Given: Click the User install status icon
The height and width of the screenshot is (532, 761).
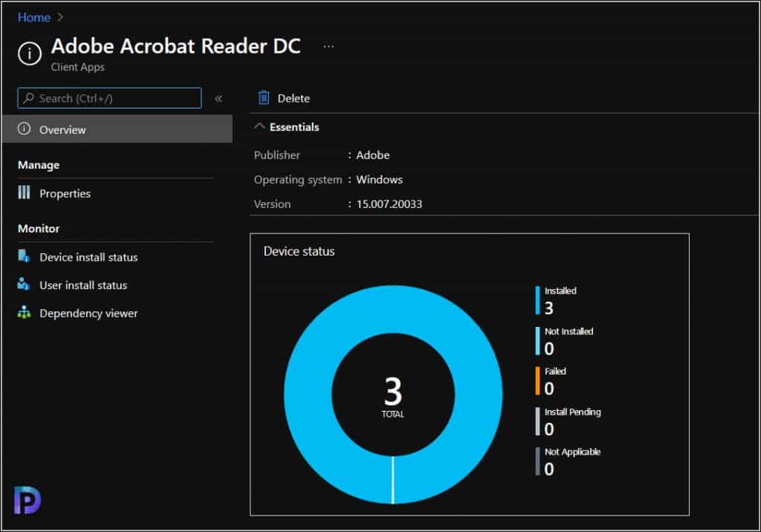Looking at the screenshot, I should coord(23,284).
